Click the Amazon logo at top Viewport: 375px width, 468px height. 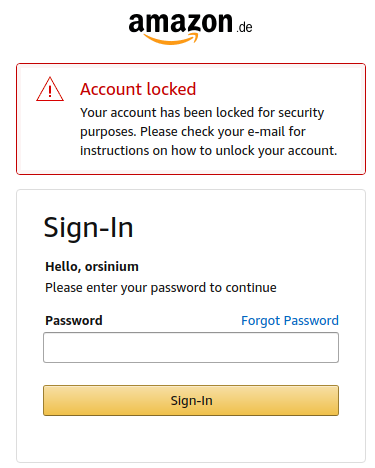coord(190,28)
